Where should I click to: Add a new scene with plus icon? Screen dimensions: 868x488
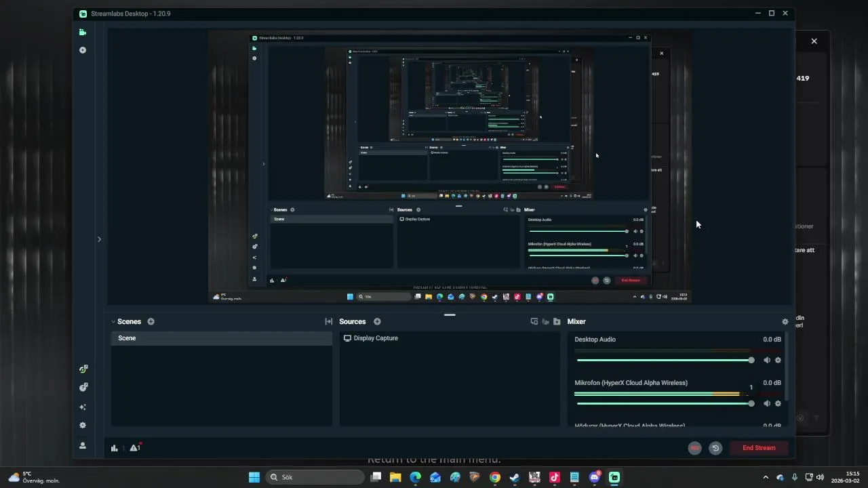151,322
